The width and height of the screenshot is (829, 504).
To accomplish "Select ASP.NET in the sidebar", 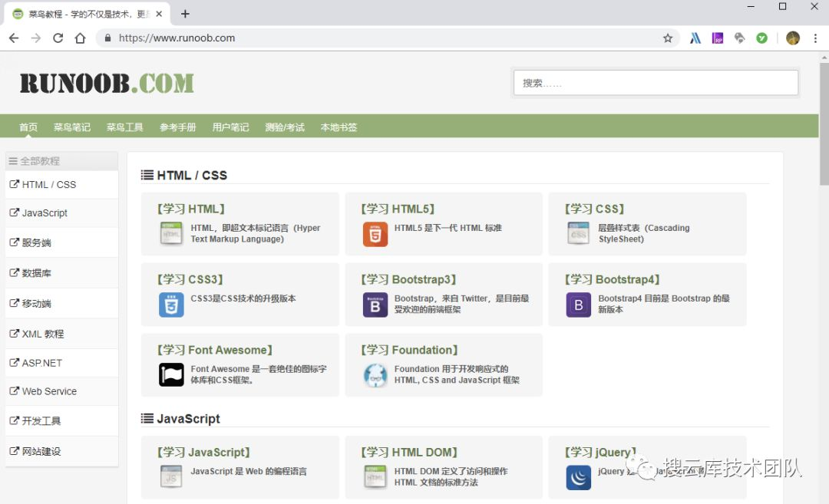I will 61,363.
